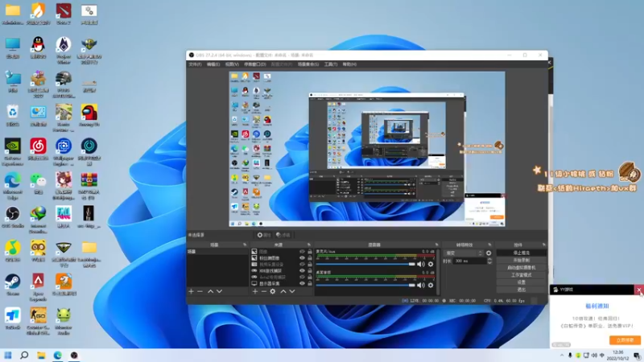Click the 开始录制 button
The height and width of the screenshot is (362, 644).
click(x=521, y=260)
